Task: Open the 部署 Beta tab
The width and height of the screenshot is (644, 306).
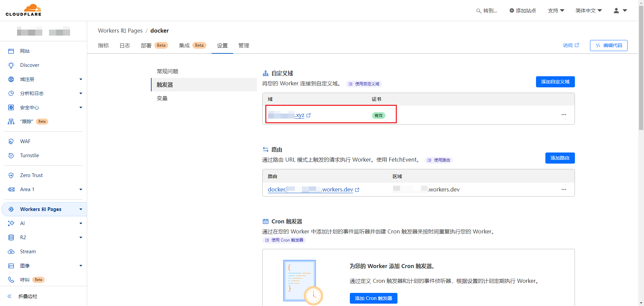Action: click(x=146, y=45)
